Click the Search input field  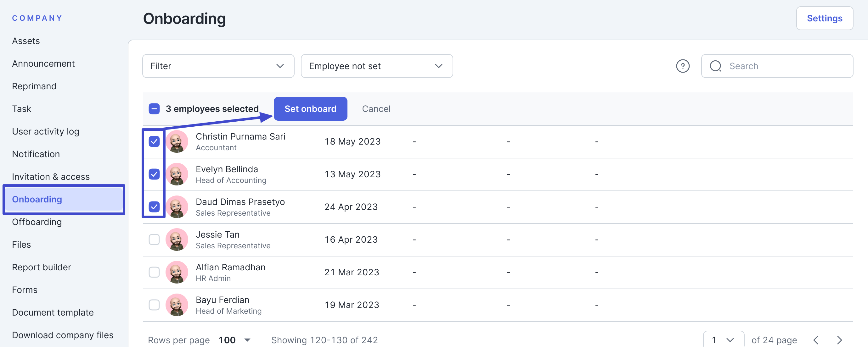[785, 66]
